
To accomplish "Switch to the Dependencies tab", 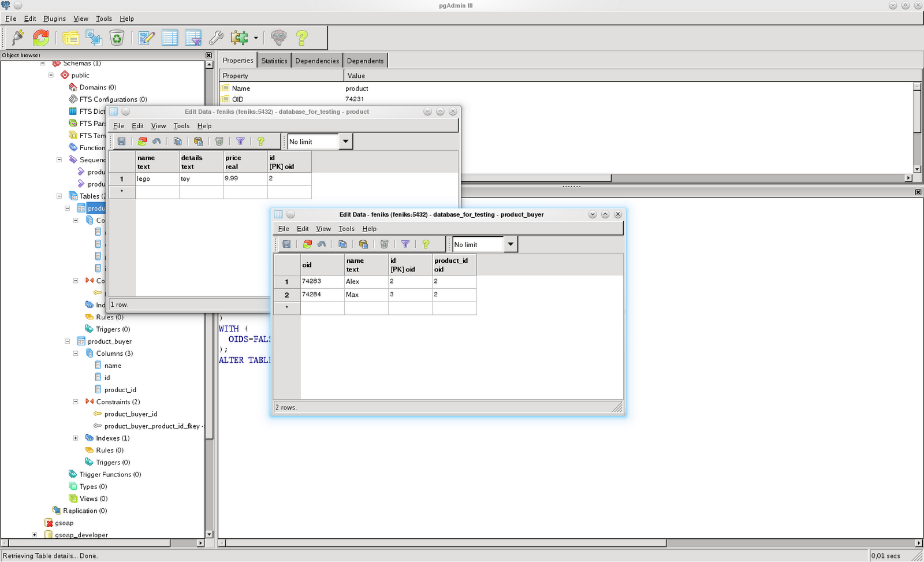I will pos(317,61).
